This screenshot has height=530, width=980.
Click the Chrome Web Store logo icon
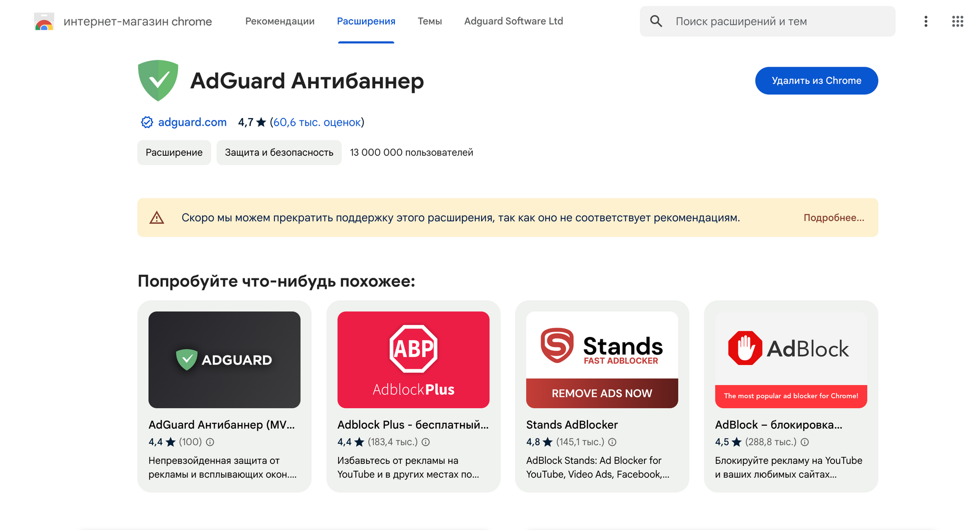click(x=44, y=22)
